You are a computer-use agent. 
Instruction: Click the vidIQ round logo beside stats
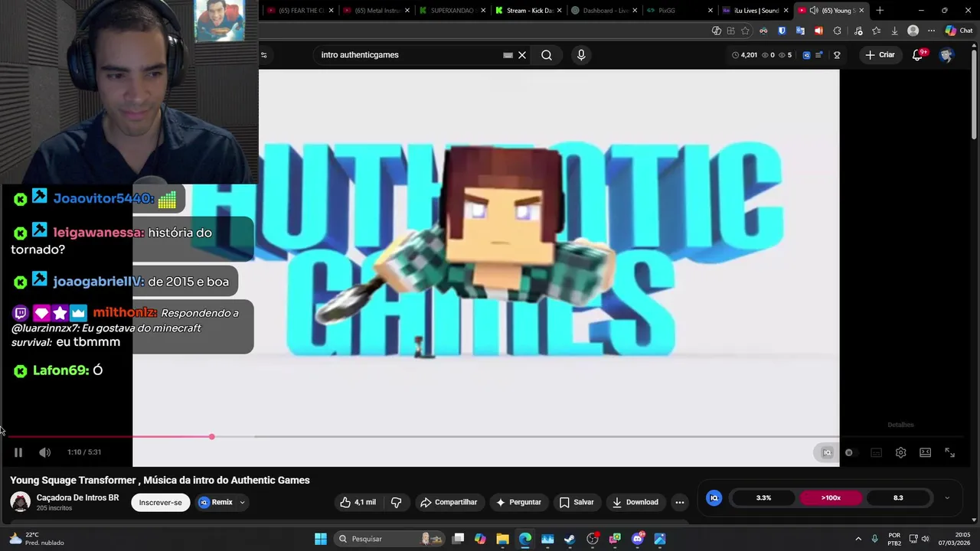pyautogui.click(x=714, y=497)
